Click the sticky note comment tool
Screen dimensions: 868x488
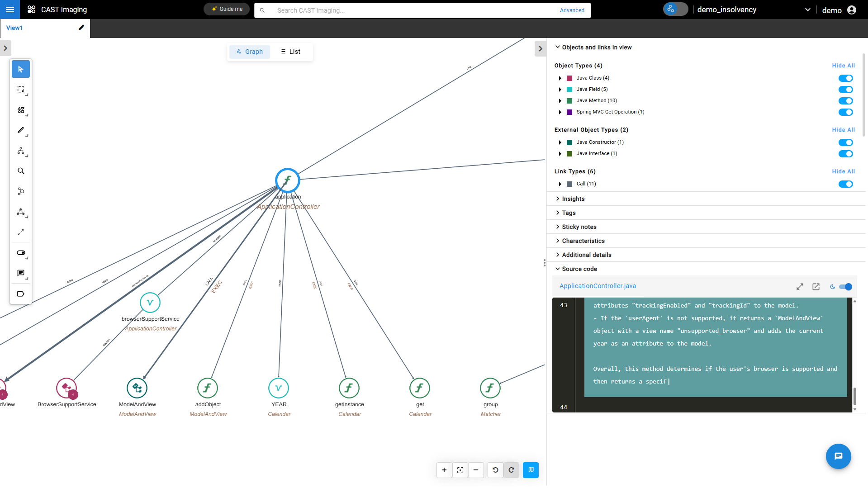pyautogui.click(x=21, y=273)
